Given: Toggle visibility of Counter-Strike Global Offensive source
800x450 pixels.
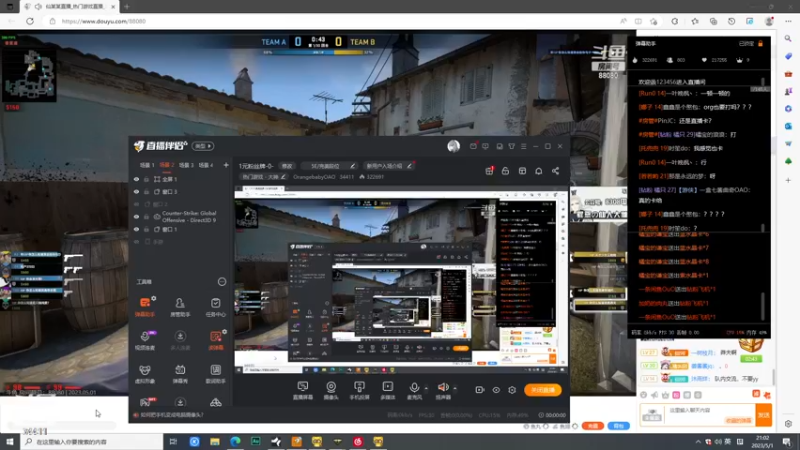Looking at the screenshot, I should [136, 217].
